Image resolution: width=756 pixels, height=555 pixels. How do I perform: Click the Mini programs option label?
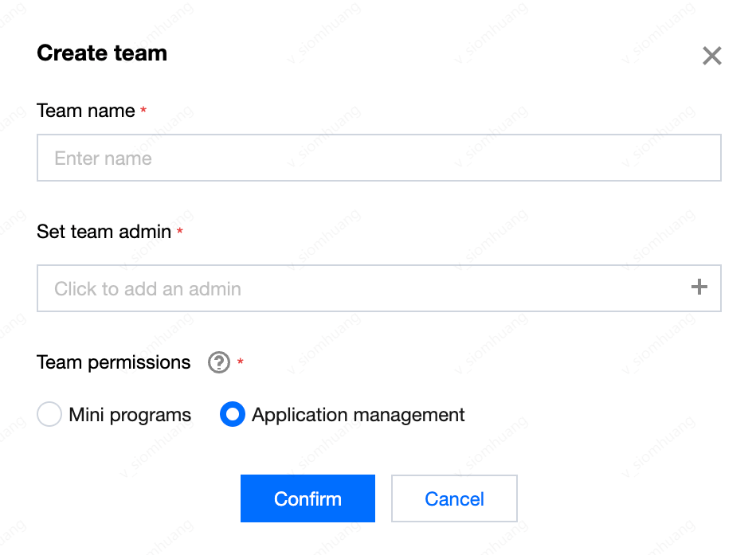pyautogui.click(x=130, y=415)
